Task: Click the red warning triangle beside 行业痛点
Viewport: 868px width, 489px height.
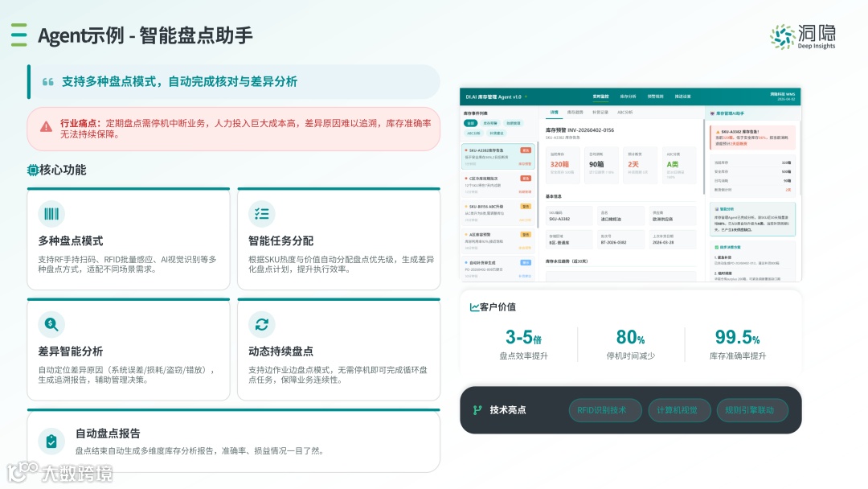Action: coord(47,127)
